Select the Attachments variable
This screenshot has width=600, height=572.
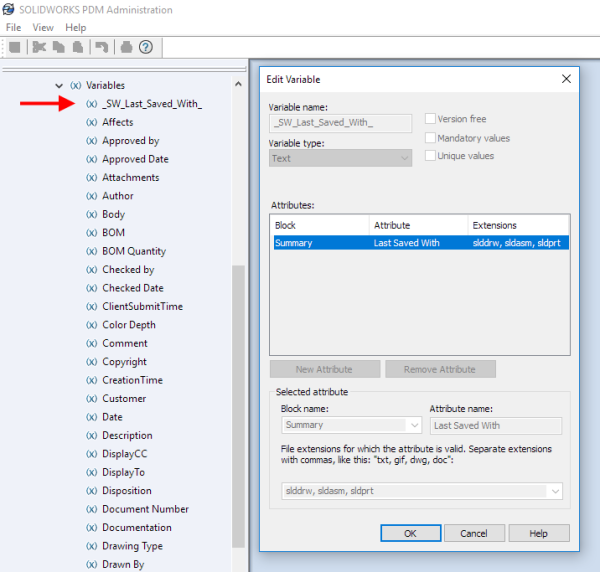[130, 178]
